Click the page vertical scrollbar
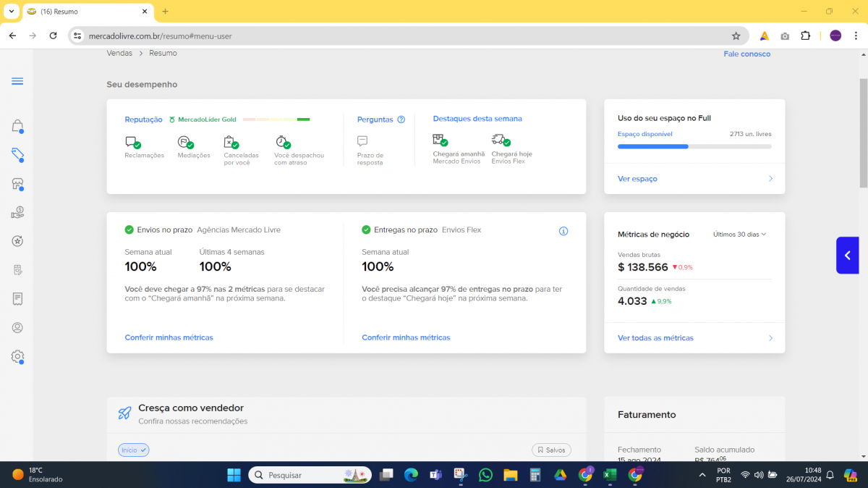 coord(863,133)
